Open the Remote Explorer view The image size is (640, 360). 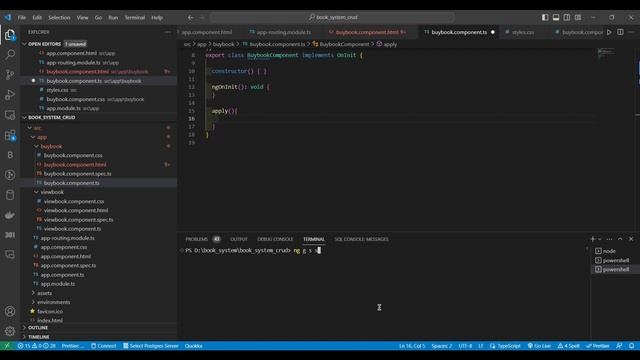coord(10,115)
